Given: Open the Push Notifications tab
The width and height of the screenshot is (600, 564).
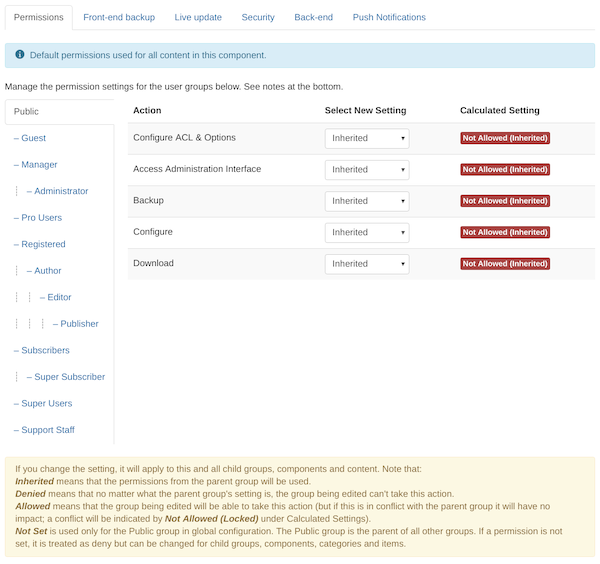Looking at the screenshot, I should click(389, 17).
